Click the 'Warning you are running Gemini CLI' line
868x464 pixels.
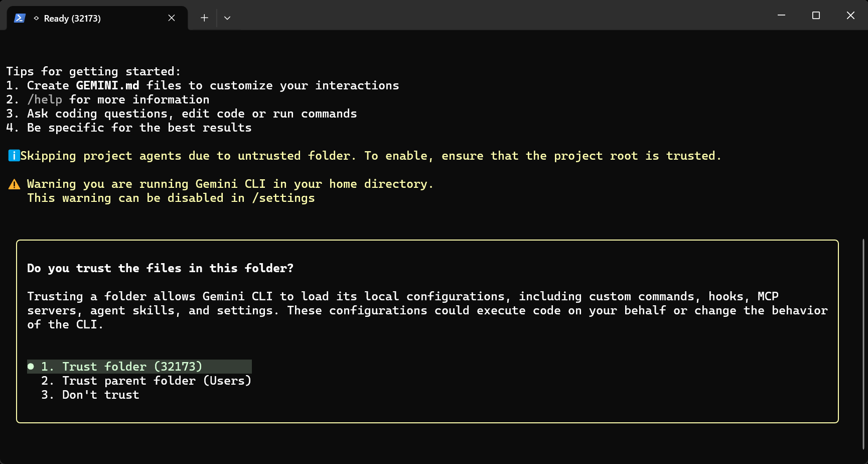click(x=230, y=184)
